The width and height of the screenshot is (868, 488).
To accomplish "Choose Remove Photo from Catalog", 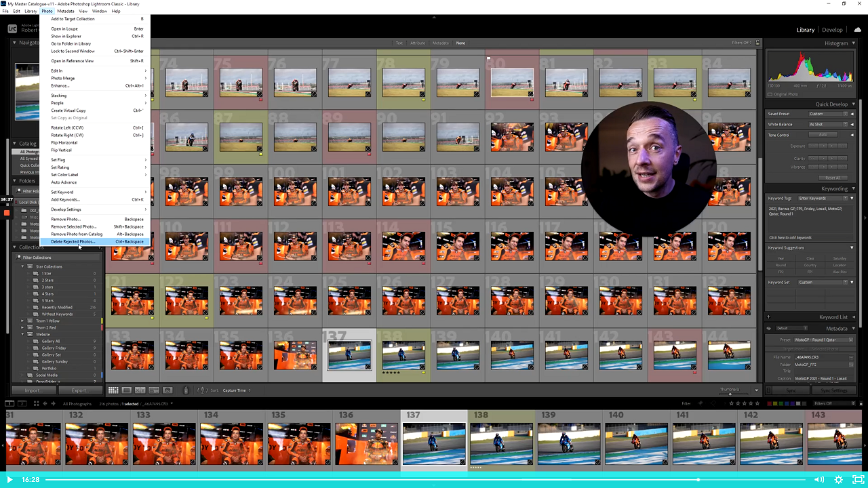I will pyautogui.click(x=95, y=234).
